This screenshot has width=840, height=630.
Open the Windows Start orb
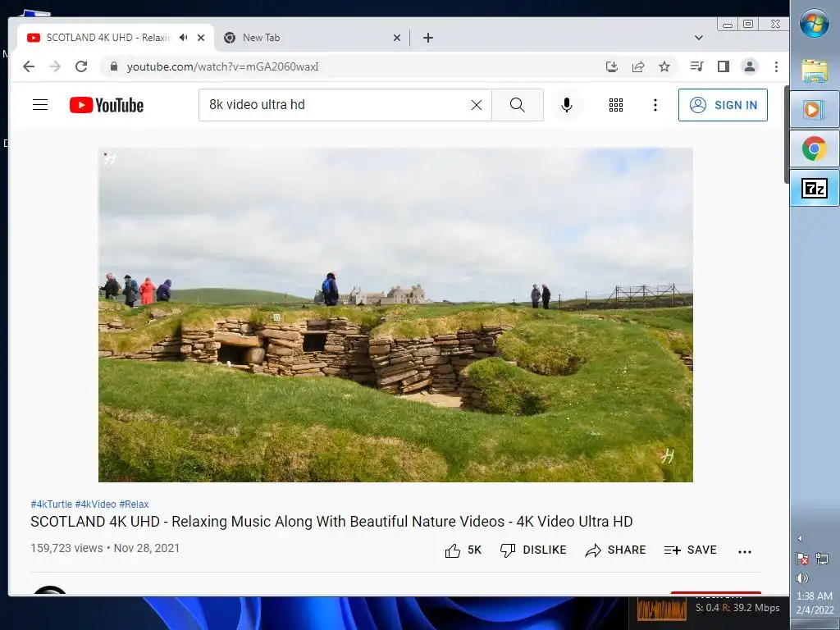[815, 23]
